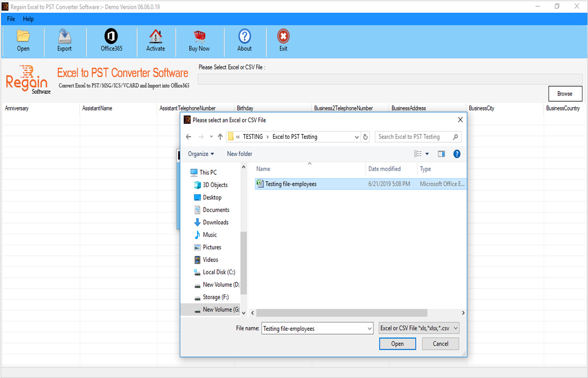The image size is (588, 378).
Task: Open the Help menu
Action: 28,18
